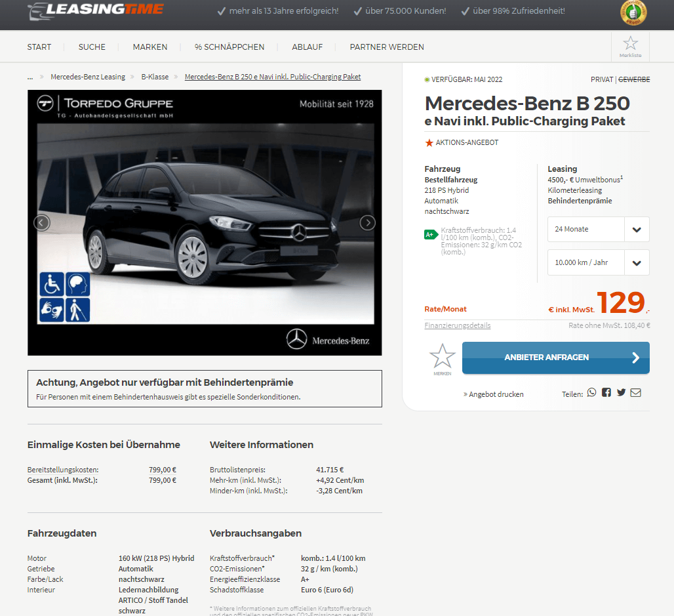The image size is (674, 616).
Task: Click the red Aktions-Angebot star
Action: click(429, 143)
